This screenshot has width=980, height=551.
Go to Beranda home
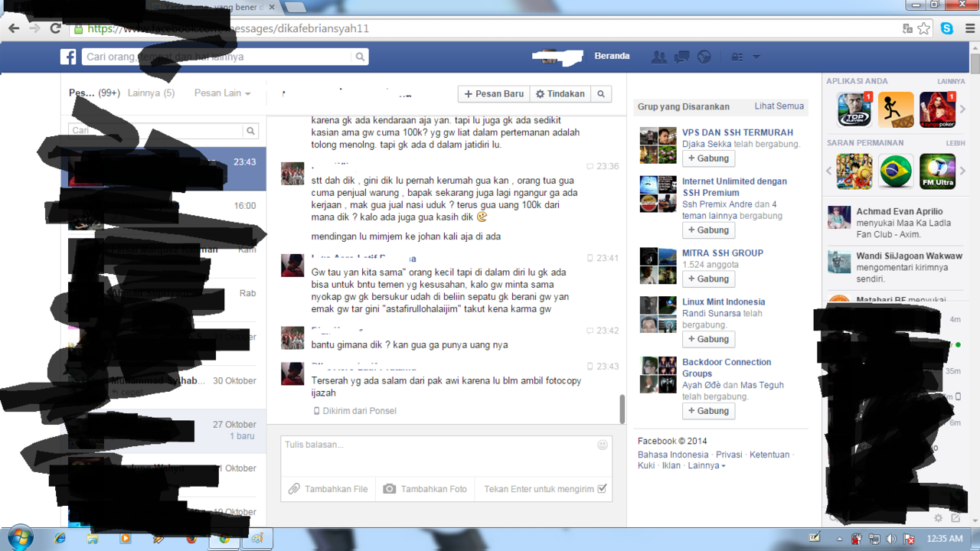click(x=612, y=57)
